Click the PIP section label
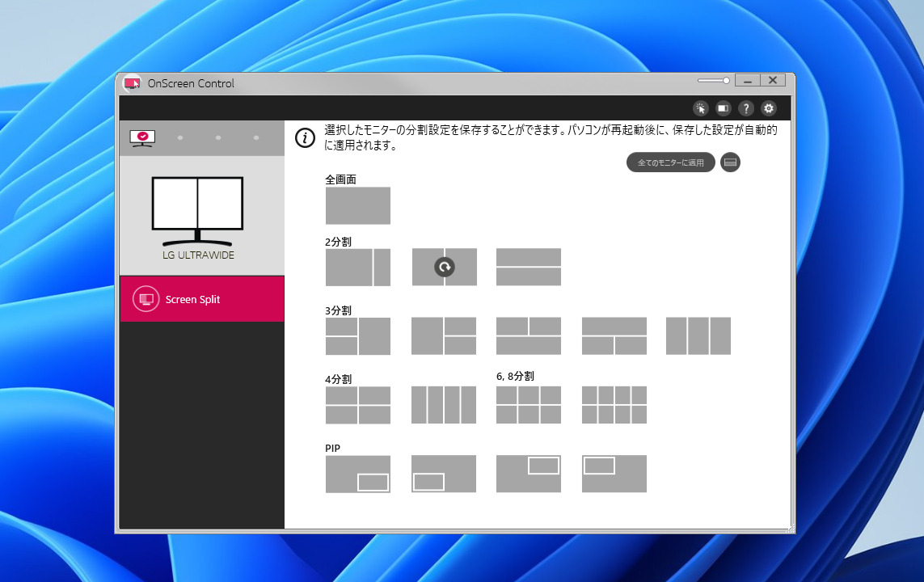Screen dimensions: 924x582 (x=332, y=449)
